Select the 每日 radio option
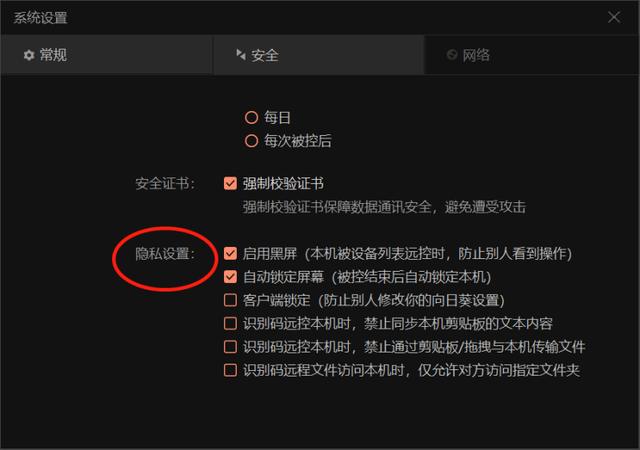Screen dimensions: 640x450 tap(251, 118)
